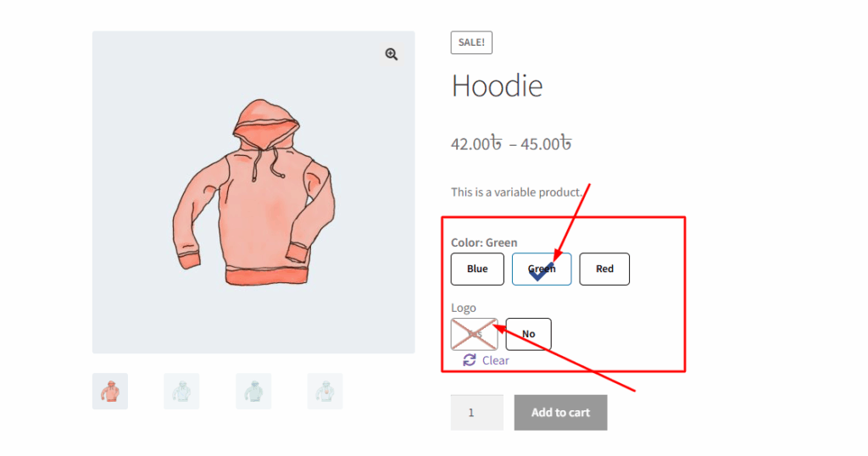
Task: Click the Logo attribute label
Action: pyautogui.click(x=464, y=309)
